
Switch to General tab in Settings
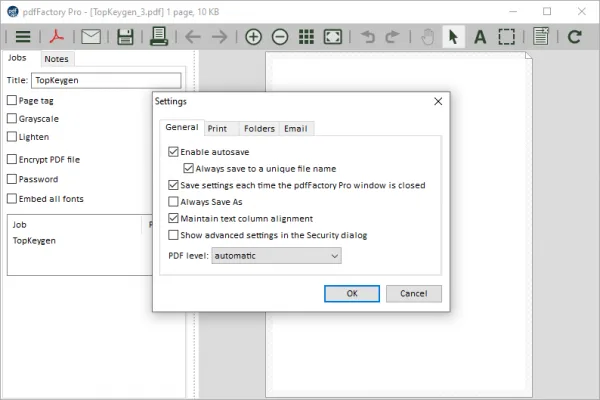point(182,127)
